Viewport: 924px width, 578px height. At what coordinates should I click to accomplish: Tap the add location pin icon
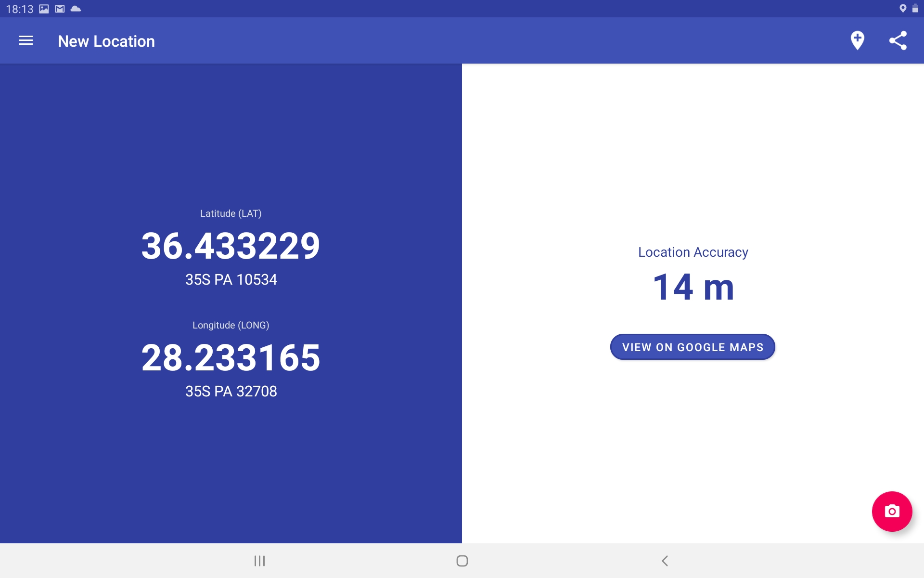[857, 41]
